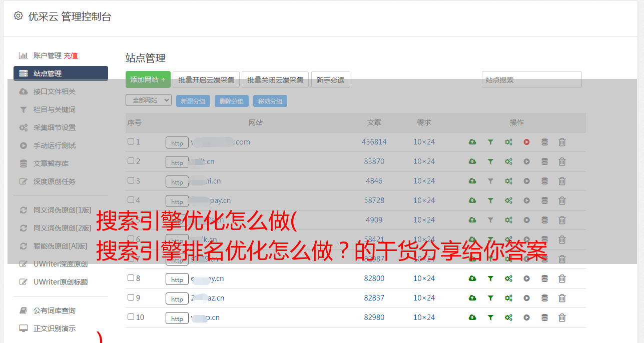
Task: Click the 新手必读 button
Action: coord(330,79)
